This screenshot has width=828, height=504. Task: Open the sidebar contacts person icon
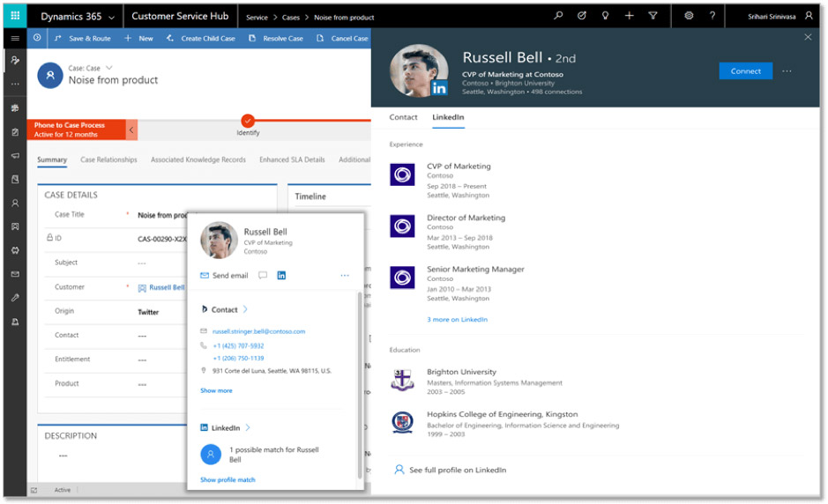click(x=15, y=203)
